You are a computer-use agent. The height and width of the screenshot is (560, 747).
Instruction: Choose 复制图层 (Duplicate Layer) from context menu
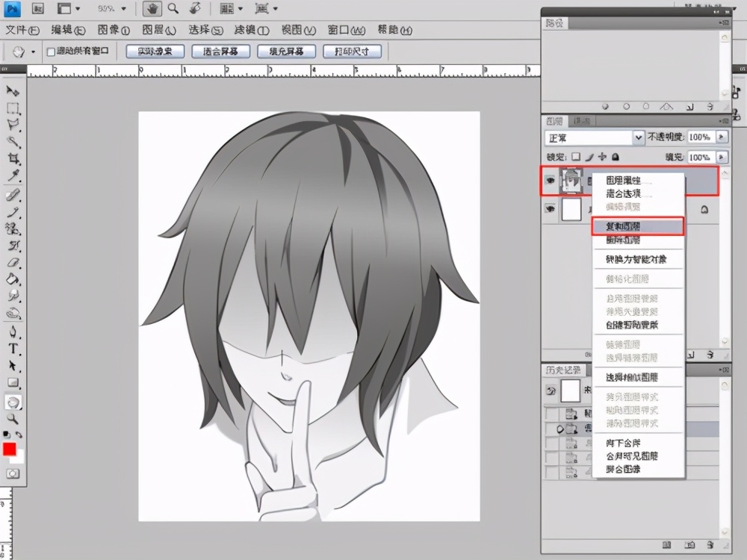637,226
